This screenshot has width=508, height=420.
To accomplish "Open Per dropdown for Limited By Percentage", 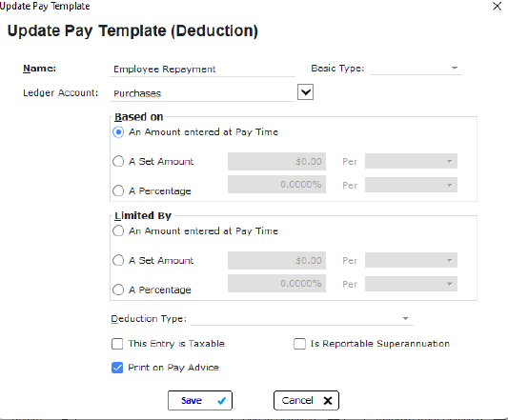I will click(411, 284).
